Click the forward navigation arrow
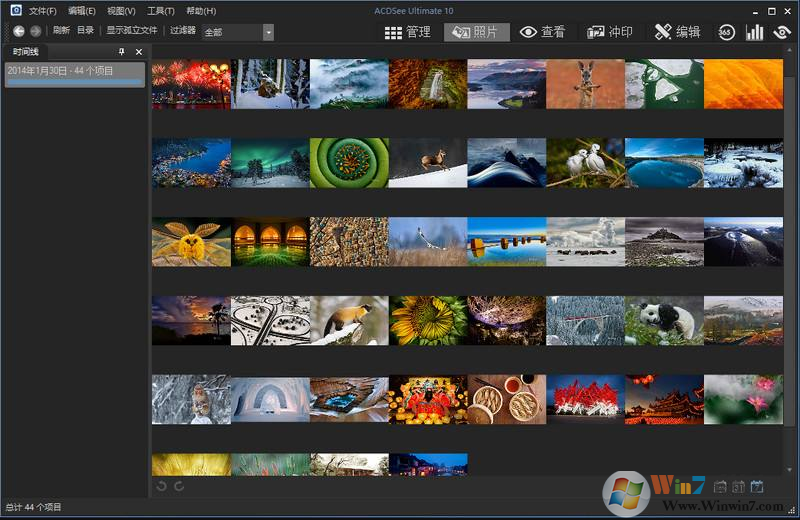This screenshot has height=520, width=800. pyautogui.click(x=35, y=31)
